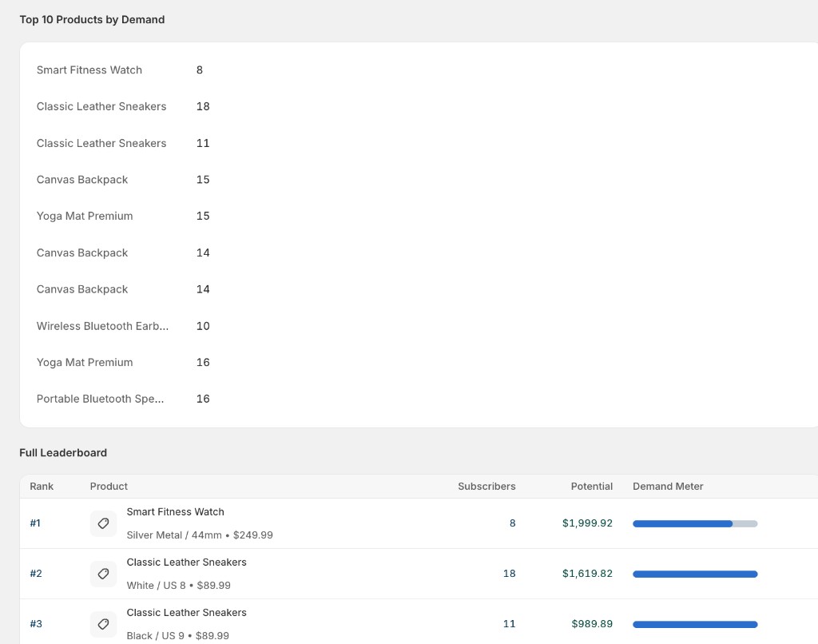Select the Canvas Backpack entry showing 15
Image resolution: width=818 pixels, height=644 pixels.
tap(82, 180)
